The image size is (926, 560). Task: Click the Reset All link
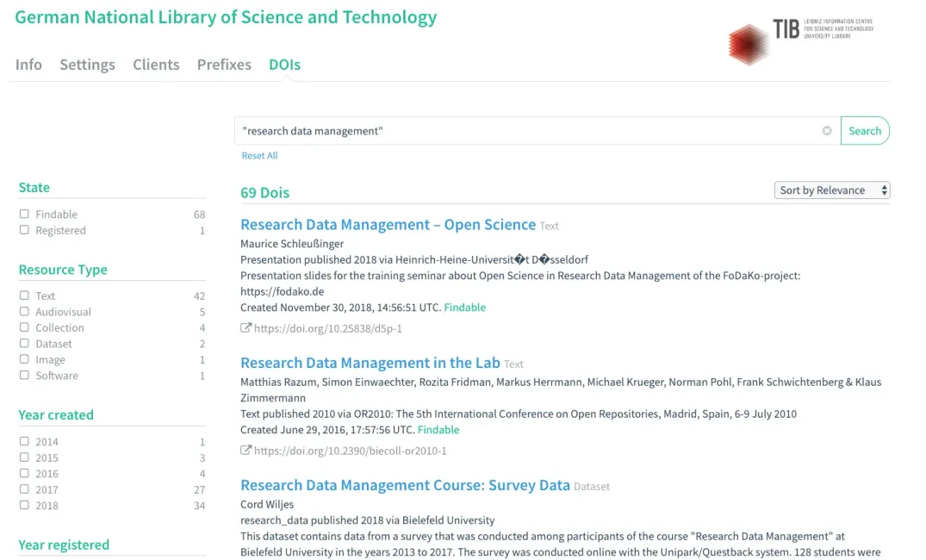point(259,156)
